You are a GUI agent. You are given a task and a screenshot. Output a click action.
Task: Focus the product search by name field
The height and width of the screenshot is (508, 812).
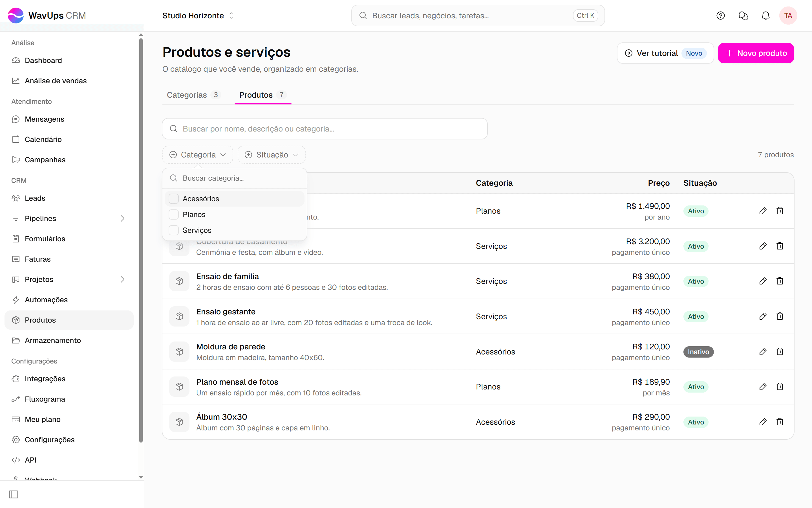point(325,129)
